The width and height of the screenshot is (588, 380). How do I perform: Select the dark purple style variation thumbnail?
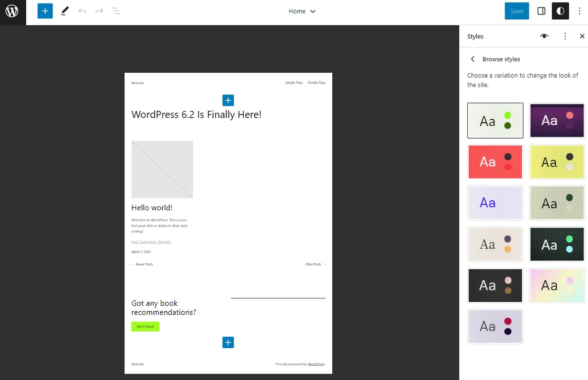click(557, 120)
